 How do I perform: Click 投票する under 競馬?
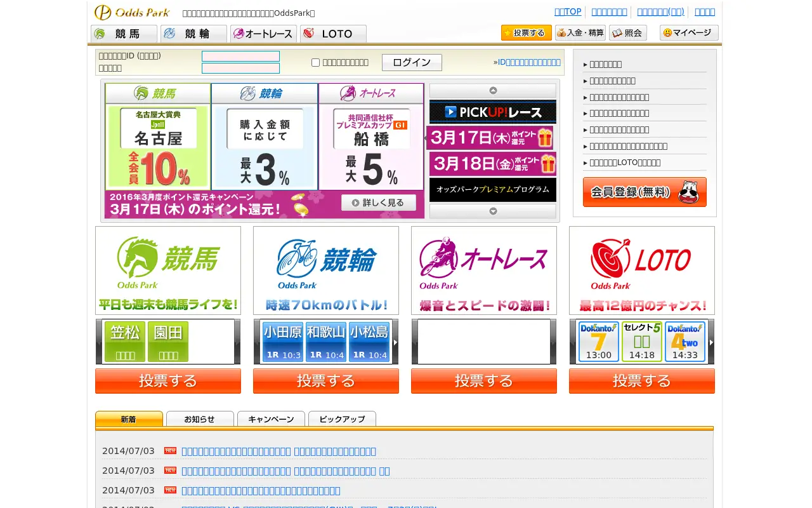point(168,381)
